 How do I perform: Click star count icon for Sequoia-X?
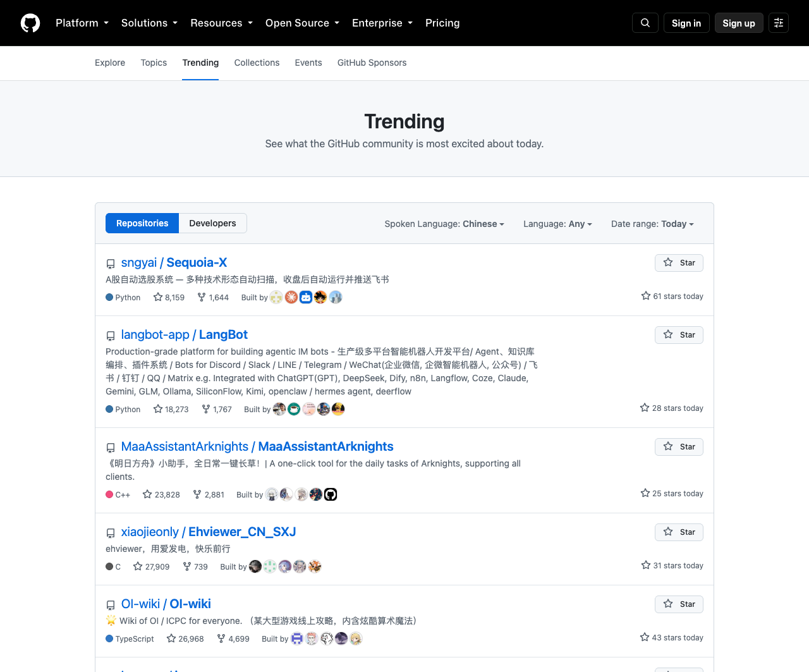tap(158, 296)
